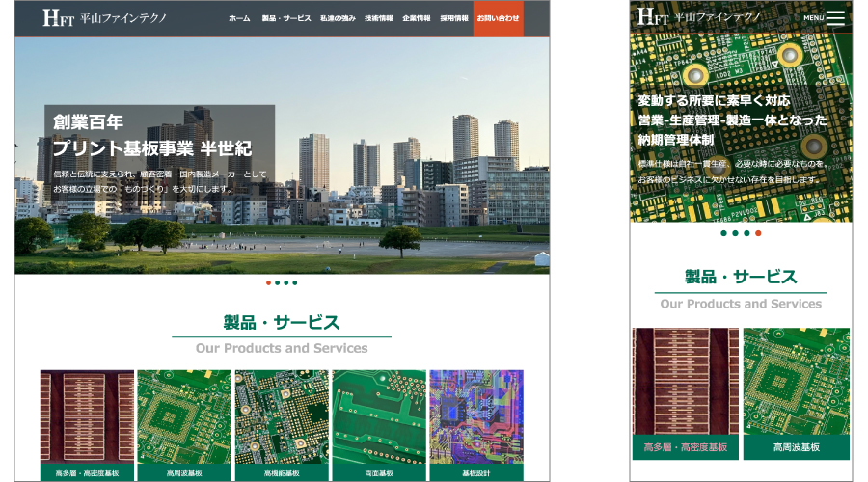Open 製品・サービス in desktop navigation bar
Viewport: 868px width, 482px height.
[x=286, y=18]
